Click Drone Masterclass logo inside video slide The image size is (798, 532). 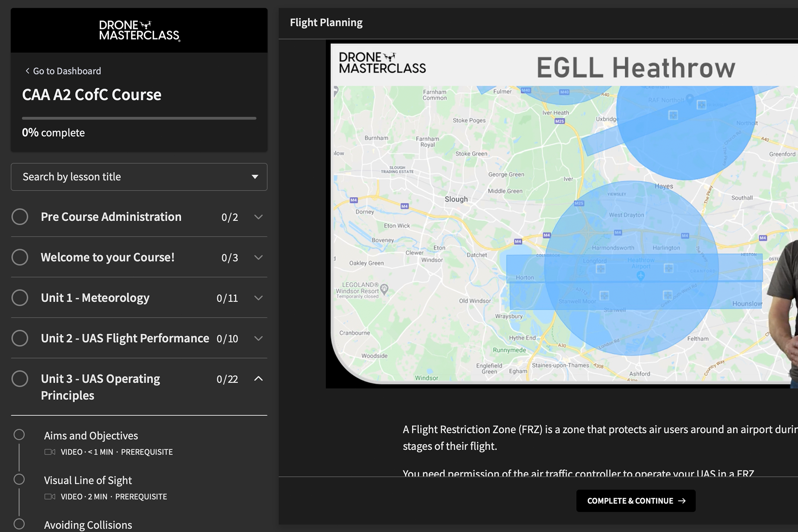coord(382,63)
